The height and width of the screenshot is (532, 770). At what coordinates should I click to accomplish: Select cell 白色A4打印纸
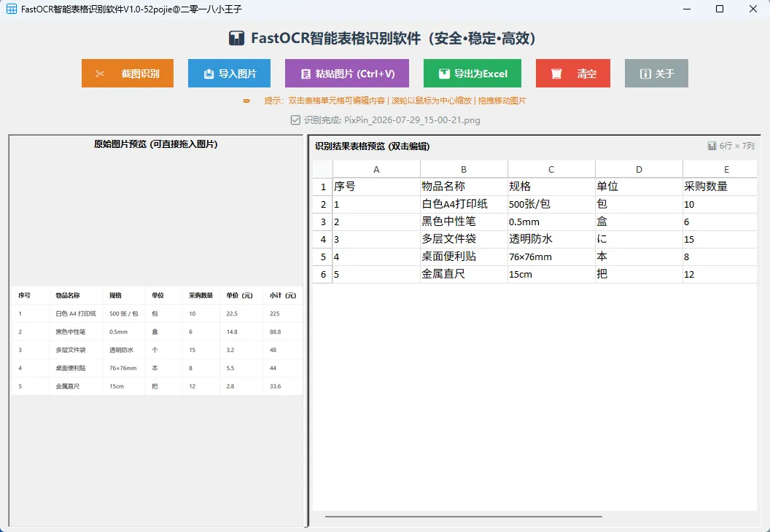click(x=464, y=205)
